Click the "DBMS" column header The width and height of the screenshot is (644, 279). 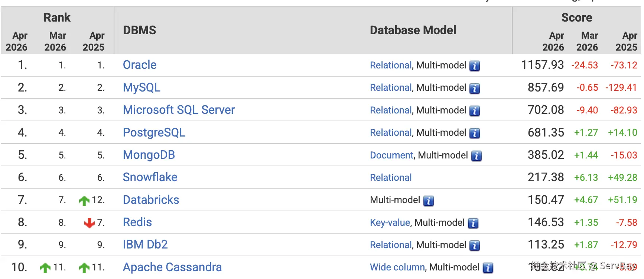(x=140, y=30)
